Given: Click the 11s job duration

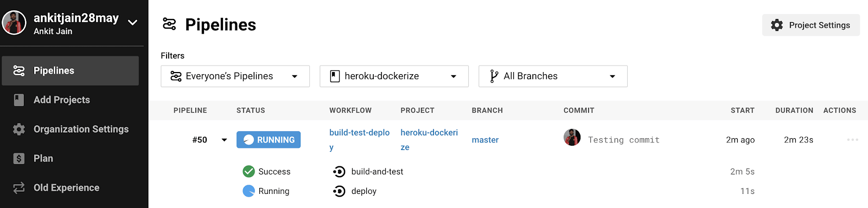Looking at the screenshot, I should tap(748, 191).
